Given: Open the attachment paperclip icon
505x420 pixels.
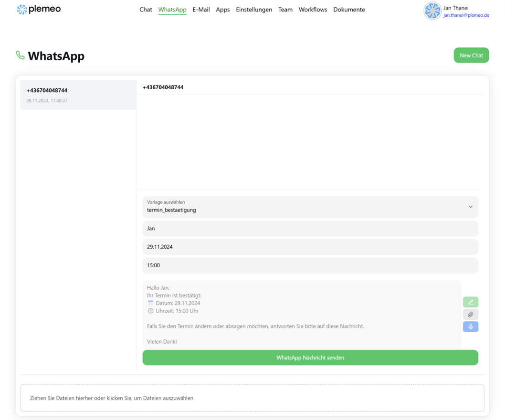Looking at the screenshot, I should pyautogui.click(x=471, y=315).
